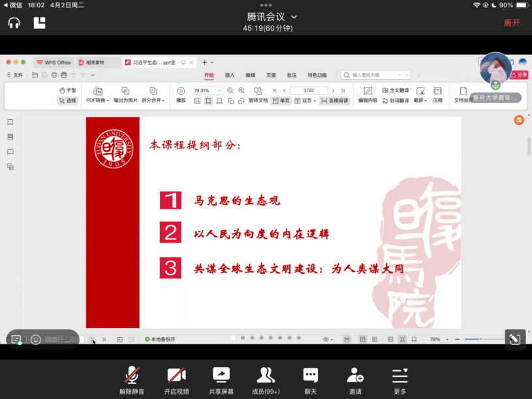Click the 说点什么 emoji smiley icon
This screenshot has height=399, width=532.
35,340
